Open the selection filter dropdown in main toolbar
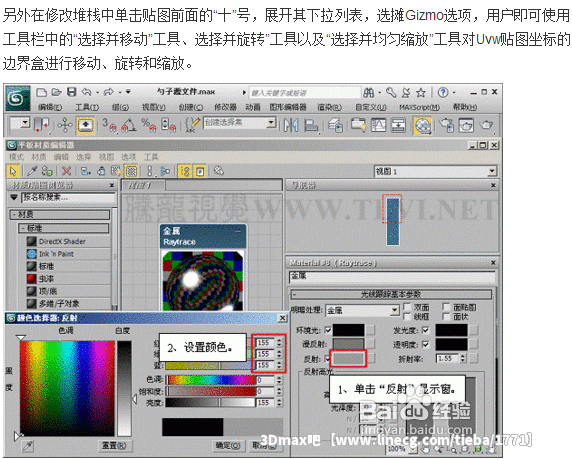The width and height of the screenshot is (572, 459). pos(25,123)
